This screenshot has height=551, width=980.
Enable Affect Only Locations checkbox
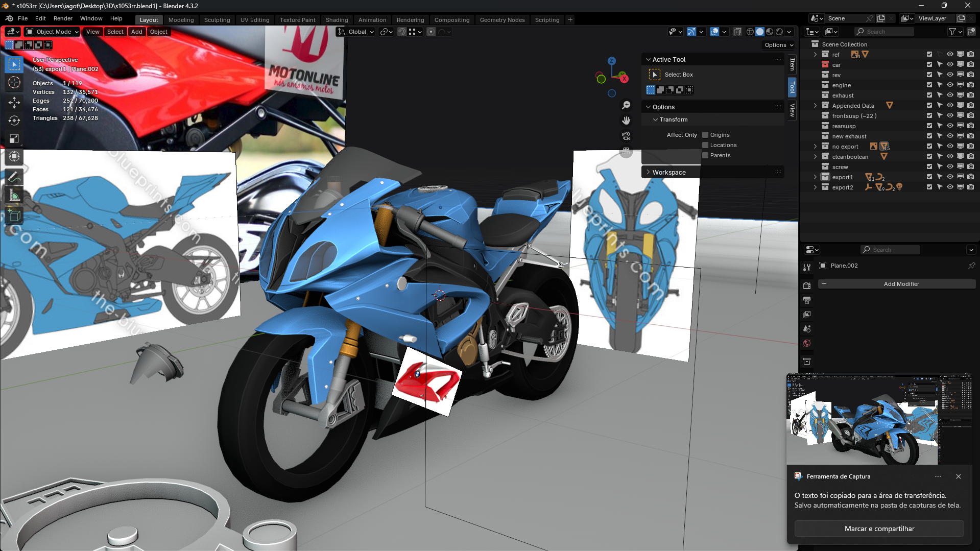point(705,145)
